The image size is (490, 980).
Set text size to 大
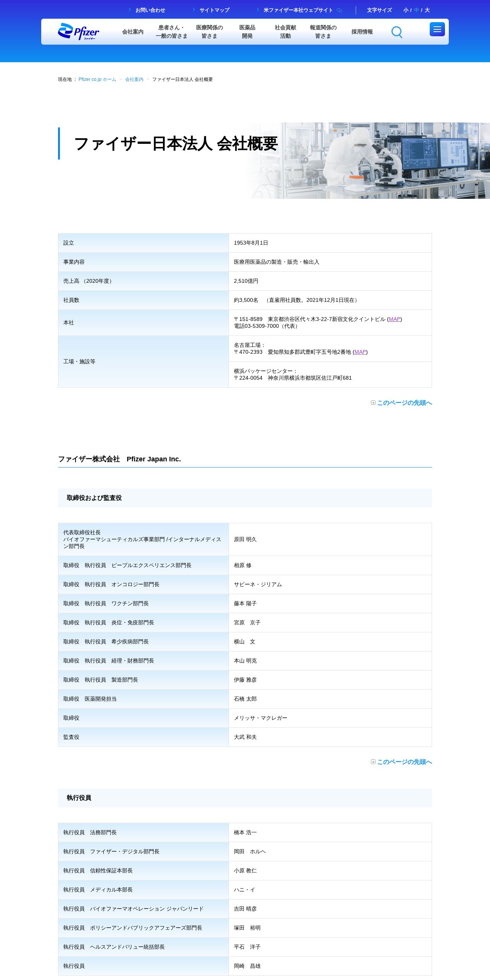427,10
